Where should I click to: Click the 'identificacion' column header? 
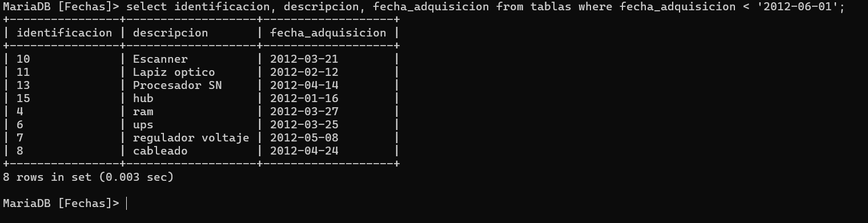coord(65,33)
